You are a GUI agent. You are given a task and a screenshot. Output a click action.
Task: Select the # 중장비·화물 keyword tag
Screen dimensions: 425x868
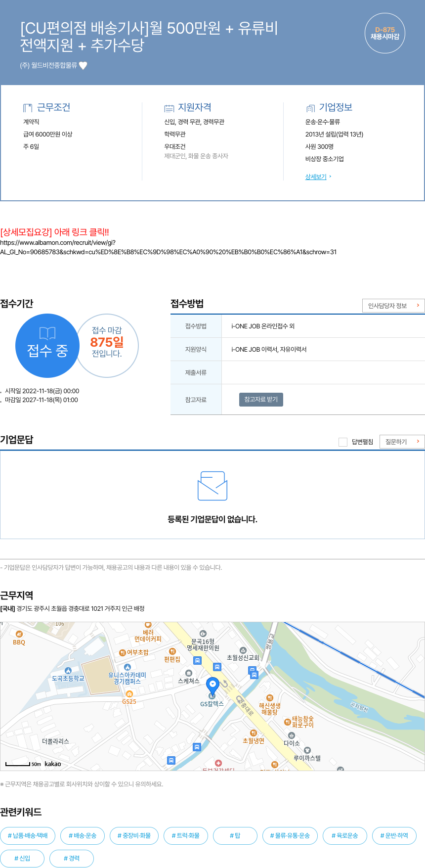coord(134,836)
